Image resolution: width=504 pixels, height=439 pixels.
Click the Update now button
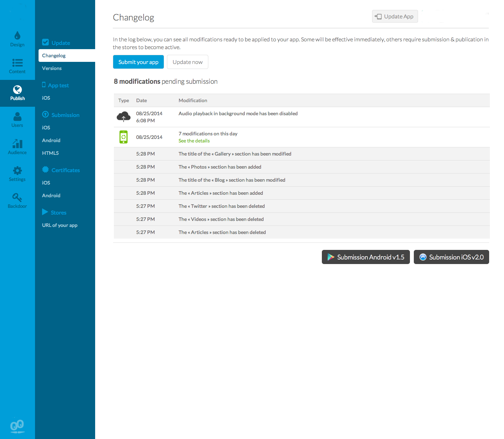187,62
